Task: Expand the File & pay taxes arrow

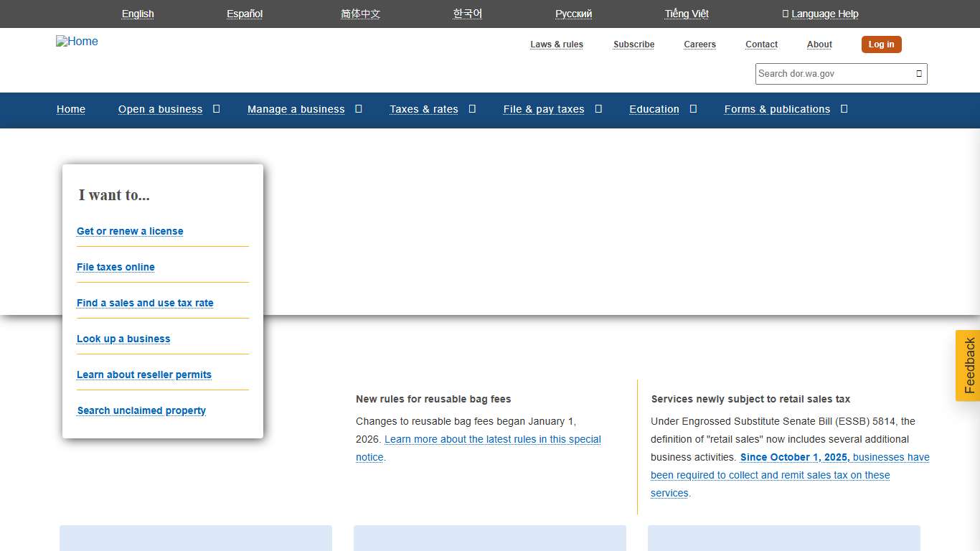Action: coord(598,109)
